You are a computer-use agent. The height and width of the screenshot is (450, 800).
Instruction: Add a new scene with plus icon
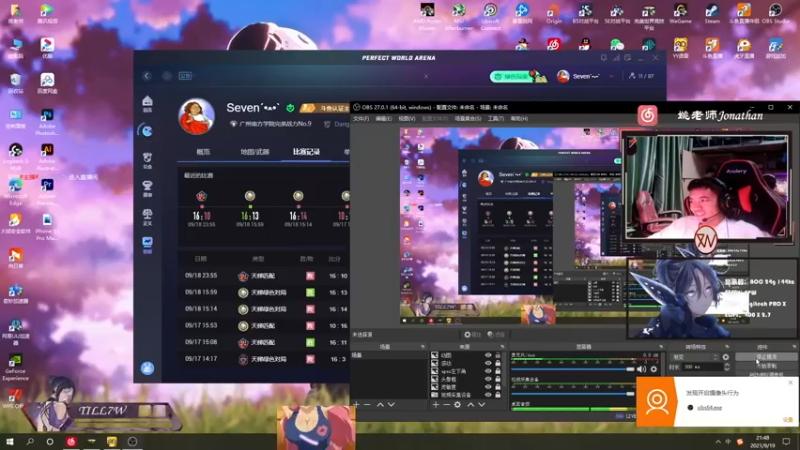click(356, 405)
